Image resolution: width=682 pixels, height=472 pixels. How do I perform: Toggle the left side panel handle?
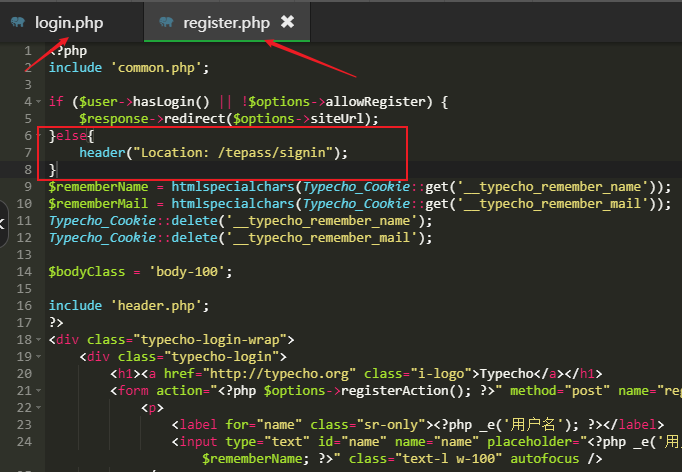click(x=4, y=221)
